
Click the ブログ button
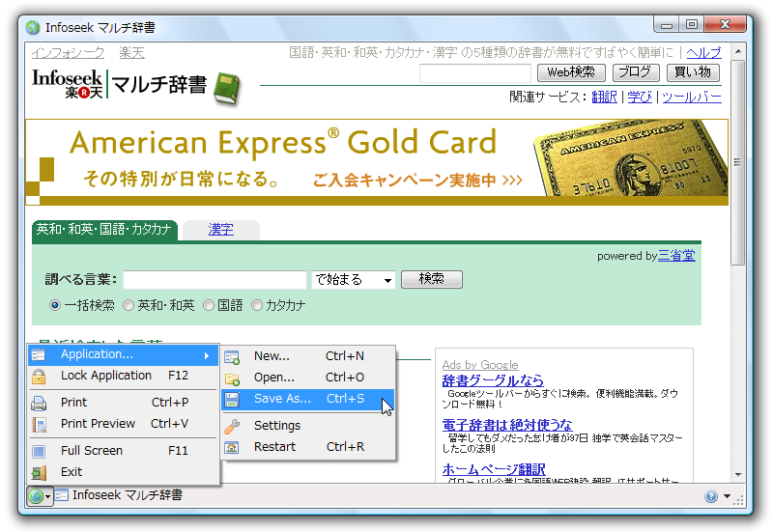tap(636, 72)
